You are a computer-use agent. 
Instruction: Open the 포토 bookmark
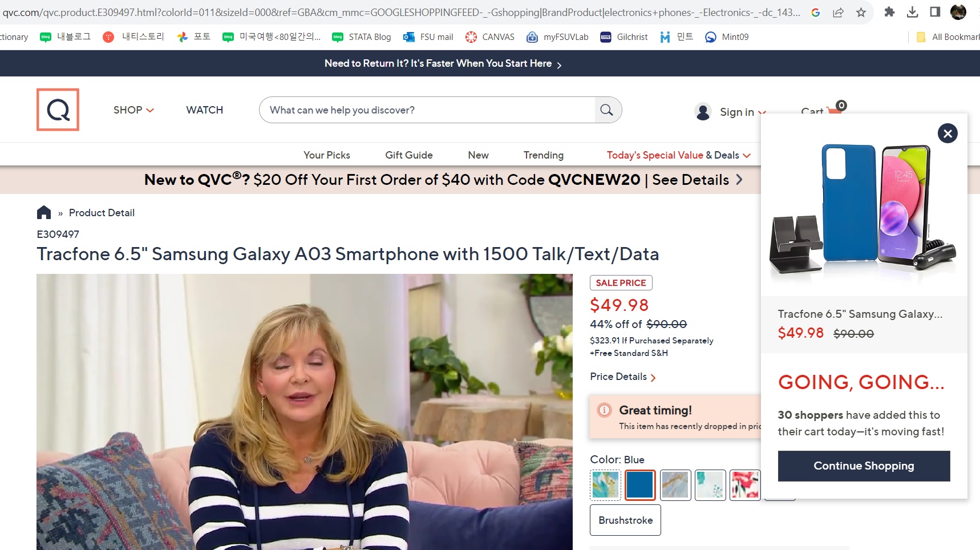(x=194, y=37)
